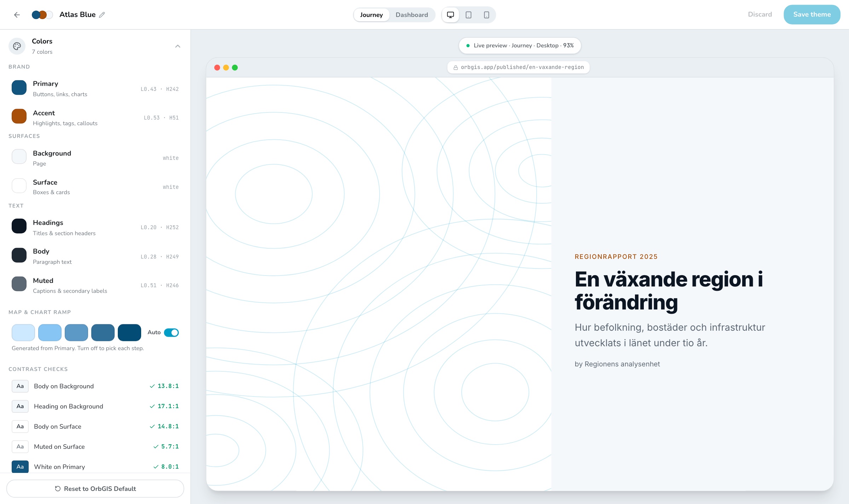Click the Accent value L0.53 · H51
Screen dimensions: 849x504
point(161,118)
